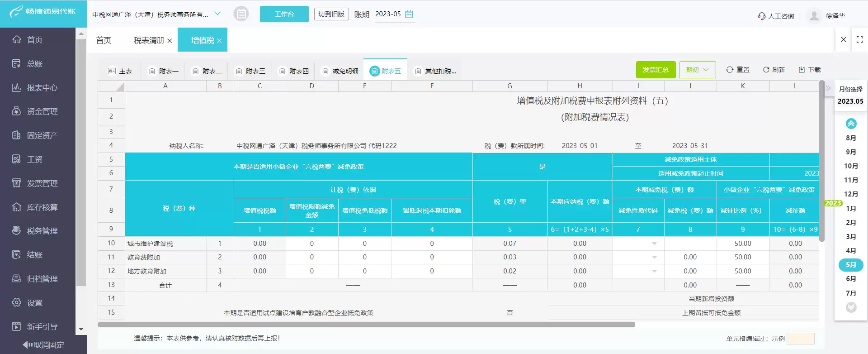Click the 切到旧版 button
868x354 pixels.
pos(331,14)
